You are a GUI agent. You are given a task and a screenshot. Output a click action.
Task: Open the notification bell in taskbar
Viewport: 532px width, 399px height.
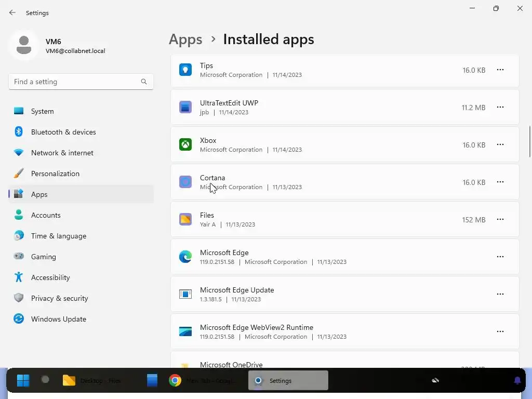517,380
